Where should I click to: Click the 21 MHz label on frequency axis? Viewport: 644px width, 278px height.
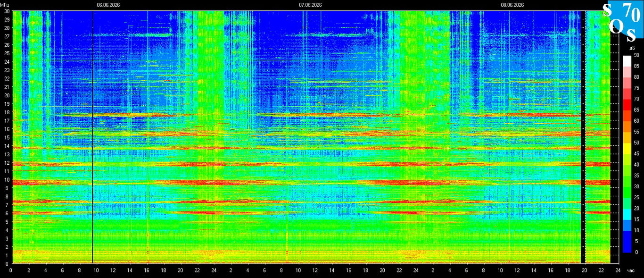(x=7, y=87)
